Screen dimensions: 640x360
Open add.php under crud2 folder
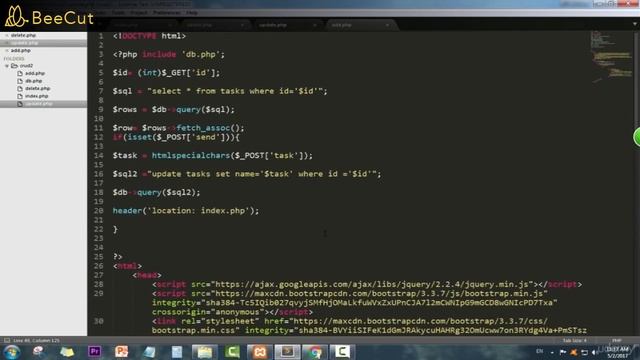coord(35,73)
